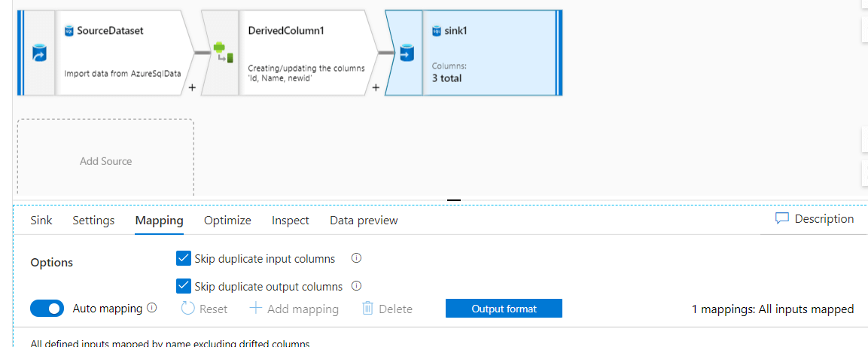868x347 pixels.
Task: Click Add mapping button
Action: (x=294, y=309)
